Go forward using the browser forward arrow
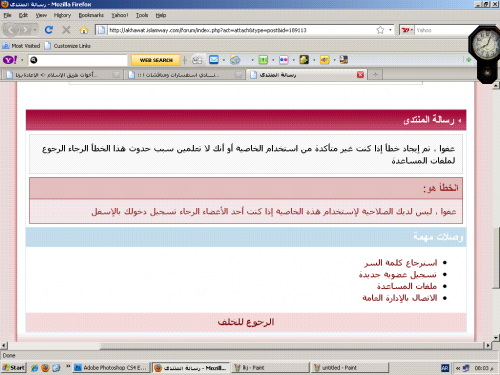500x375 pixels. [25, 30]
